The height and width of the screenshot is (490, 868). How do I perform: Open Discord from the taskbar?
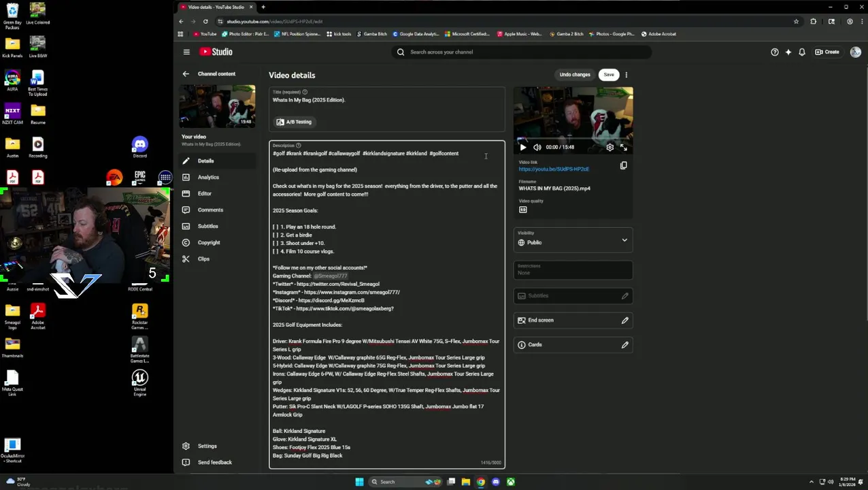[495, 482]
